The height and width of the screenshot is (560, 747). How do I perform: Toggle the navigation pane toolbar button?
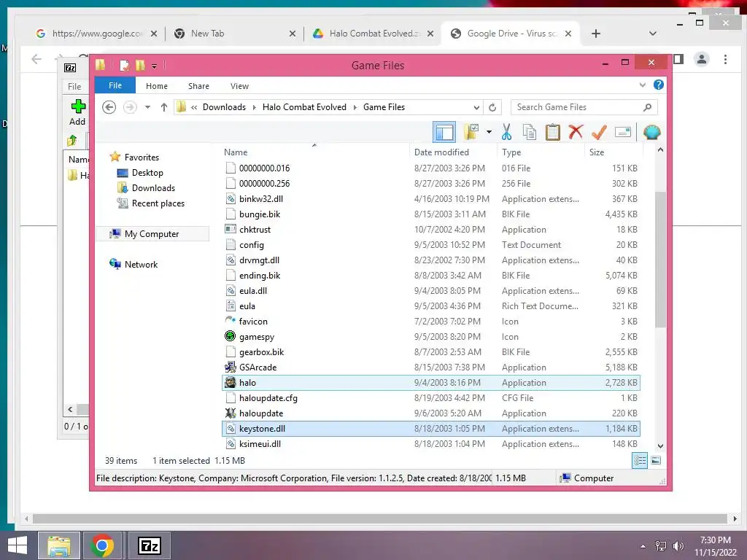pyautogui.click(x=444, y=132)
